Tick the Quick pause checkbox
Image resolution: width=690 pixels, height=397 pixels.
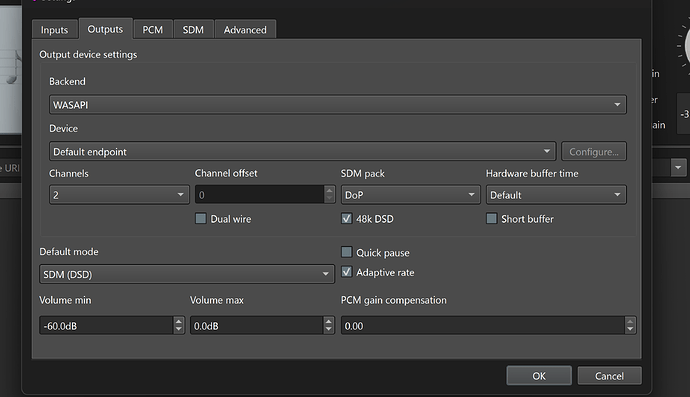point(347,252)
